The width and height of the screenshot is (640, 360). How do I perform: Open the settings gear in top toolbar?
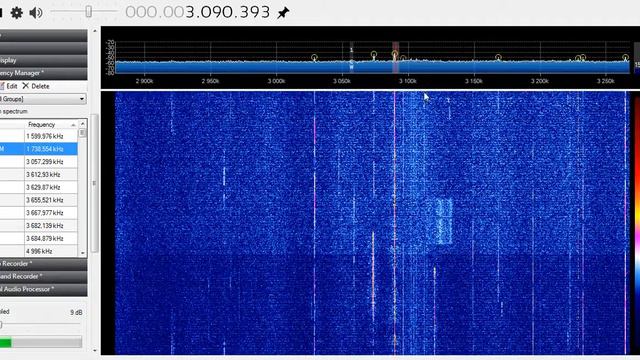pyautogui.click(x=16, y=13)
